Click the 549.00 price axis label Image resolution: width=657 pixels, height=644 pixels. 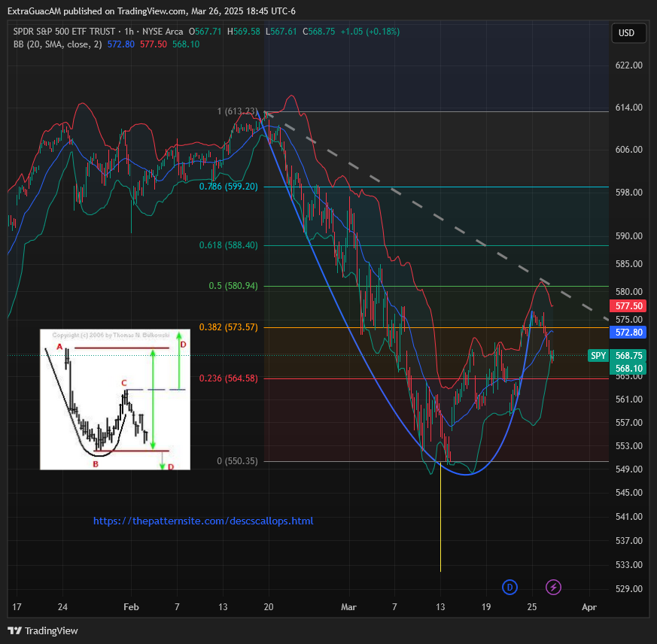click(628, 469)
